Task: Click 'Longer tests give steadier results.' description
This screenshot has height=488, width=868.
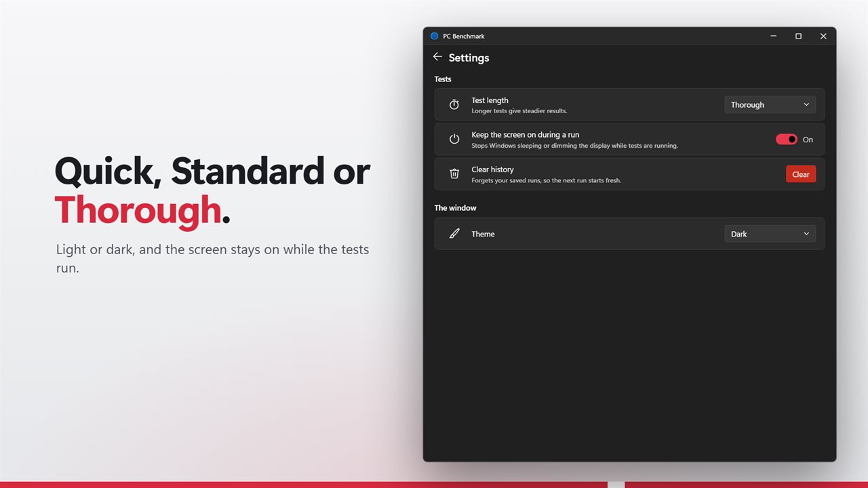Action: point(519,110)
